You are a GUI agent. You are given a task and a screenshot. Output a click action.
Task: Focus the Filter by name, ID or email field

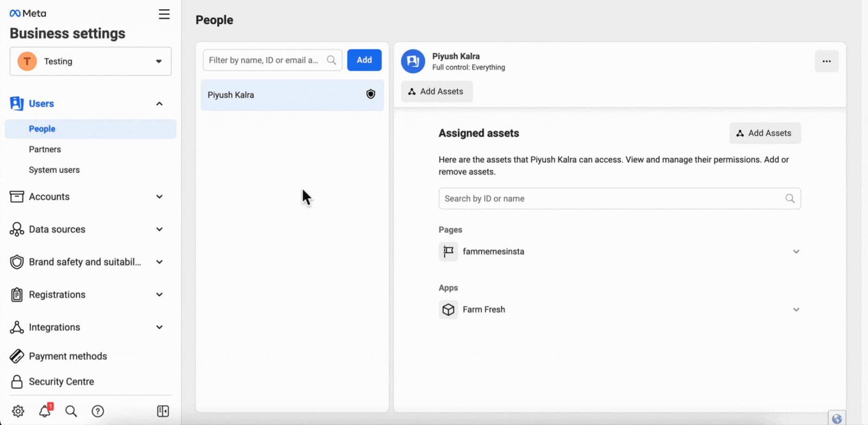point(273,60)
